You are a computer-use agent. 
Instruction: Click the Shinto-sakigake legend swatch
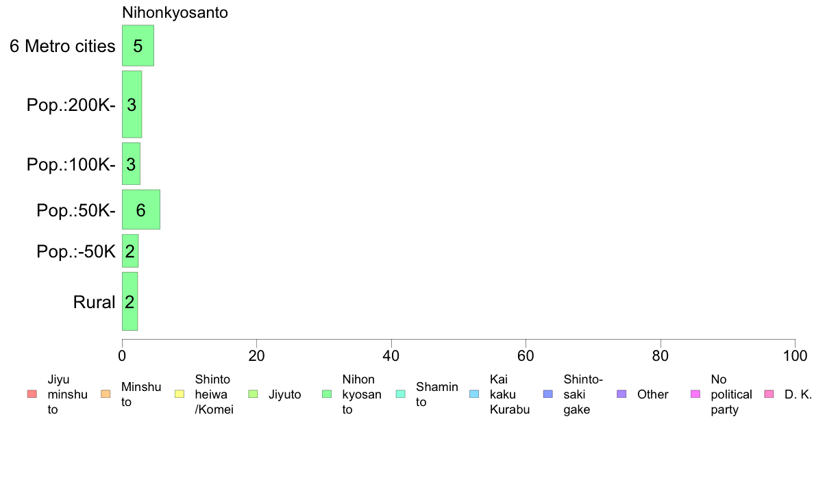548,394
